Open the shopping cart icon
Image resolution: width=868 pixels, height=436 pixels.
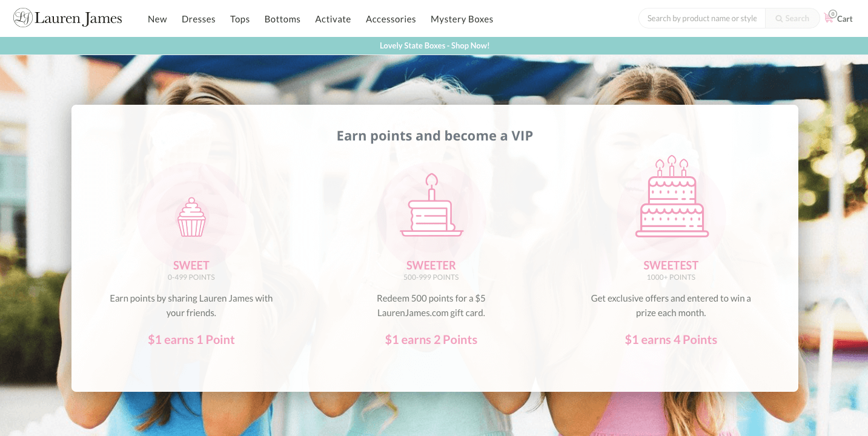829,18
